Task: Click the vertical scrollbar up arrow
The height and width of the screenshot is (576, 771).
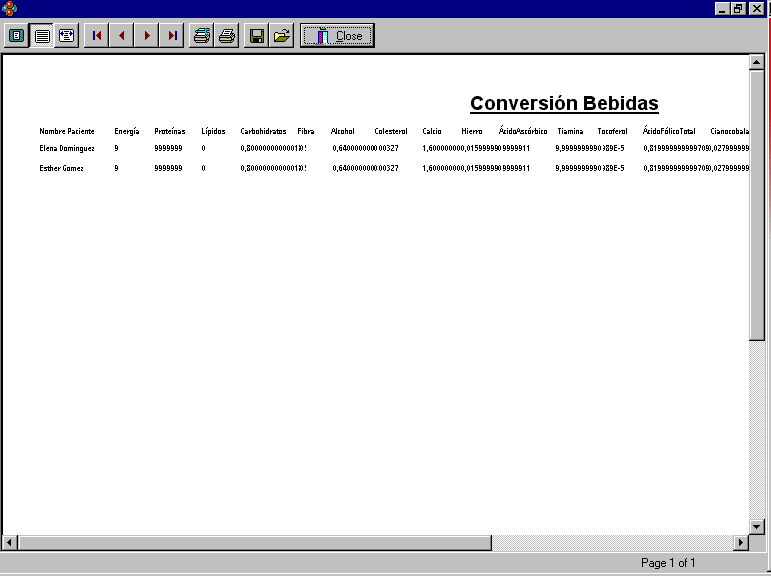Action: tap(757, 63)
